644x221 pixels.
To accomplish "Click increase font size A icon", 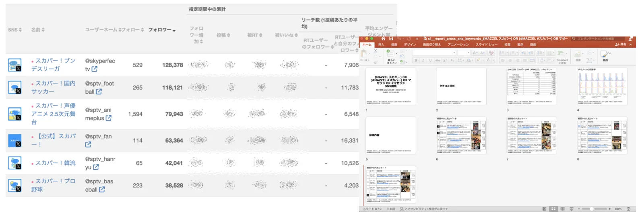I will coord(475,53).
